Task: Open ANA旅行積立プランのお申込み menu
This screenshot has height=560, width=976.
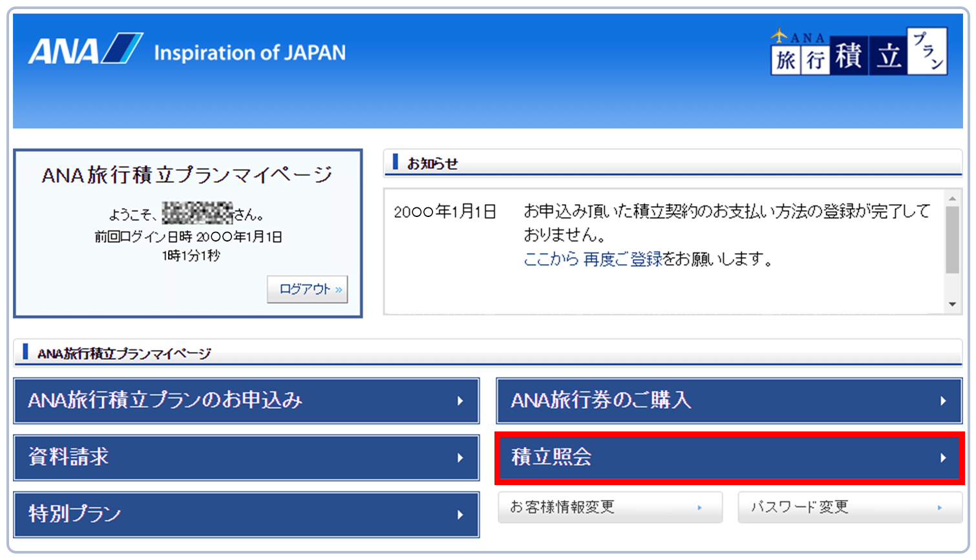Action: click(246, 400)
